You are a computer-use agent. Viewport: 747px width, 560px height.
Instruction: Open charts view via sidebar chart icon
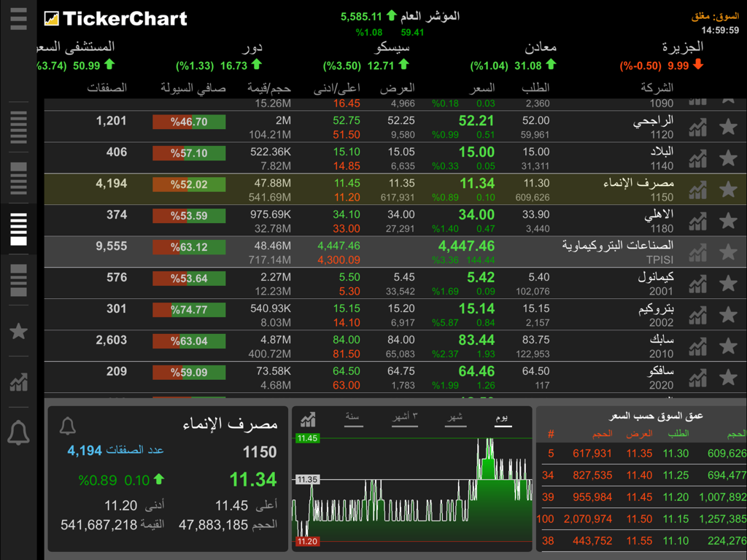[18, 382]
